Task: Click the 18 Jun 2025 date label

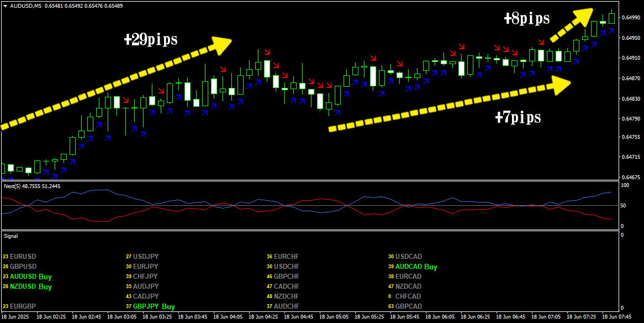Action: point(15,317)
